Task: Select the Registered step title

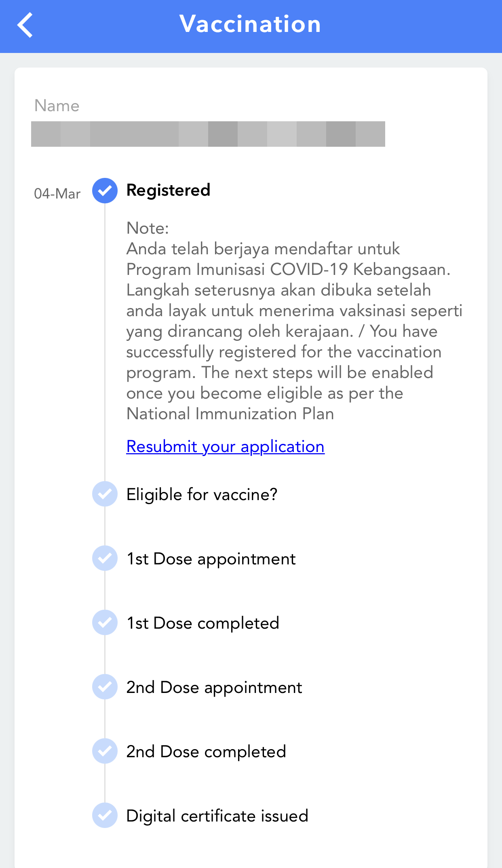Action: click(x=168, y=190)
